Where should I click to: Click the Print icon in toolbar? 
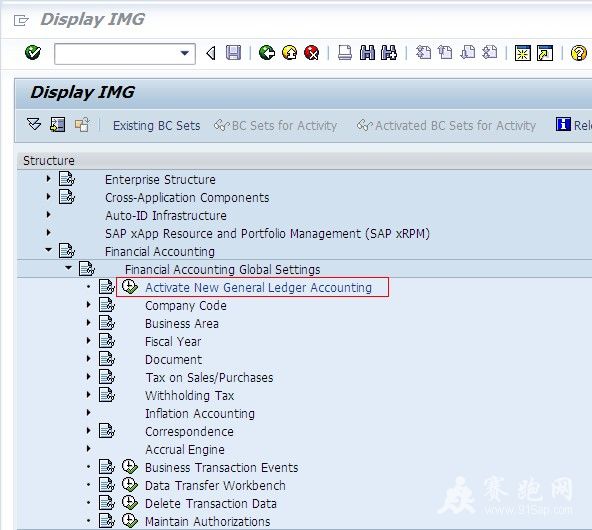tap(345, 53)
